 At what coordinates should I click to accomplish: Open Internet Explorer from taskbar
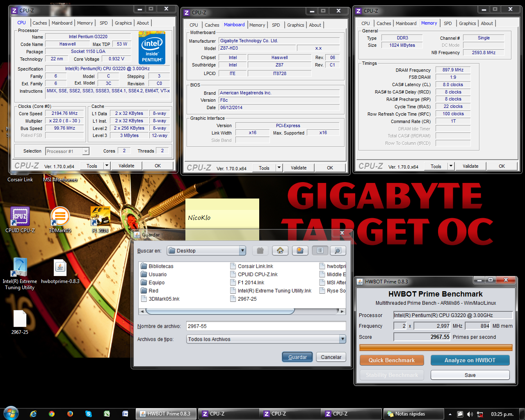33,414
